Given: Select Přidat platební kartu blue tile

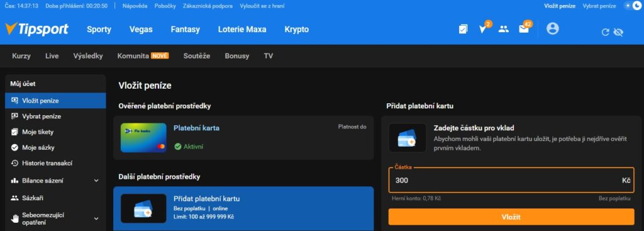Looking at the screenshot, I should point(243,208).
